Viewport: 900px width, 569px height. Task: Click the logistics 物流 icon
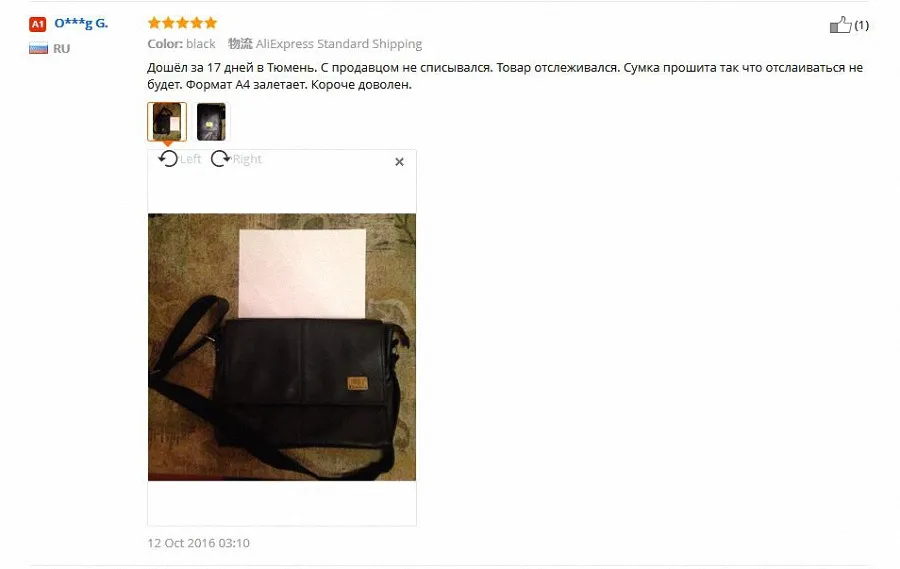point(240,44)
